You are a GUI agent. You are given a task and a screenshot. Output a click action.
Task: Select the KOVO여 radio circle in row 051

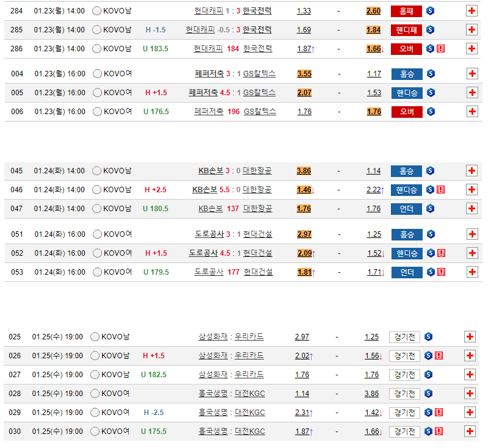pyautogui.click(x=97, y=234)
